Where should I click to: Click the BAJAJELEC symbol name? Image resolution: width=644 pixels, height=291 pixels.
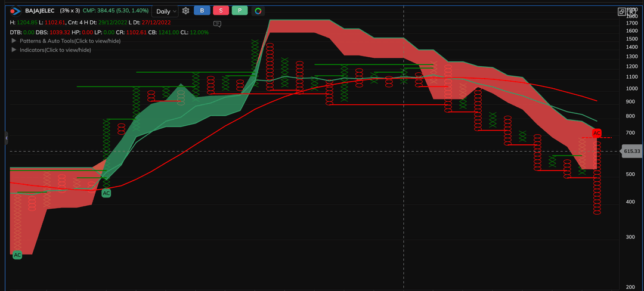point(40,11)
